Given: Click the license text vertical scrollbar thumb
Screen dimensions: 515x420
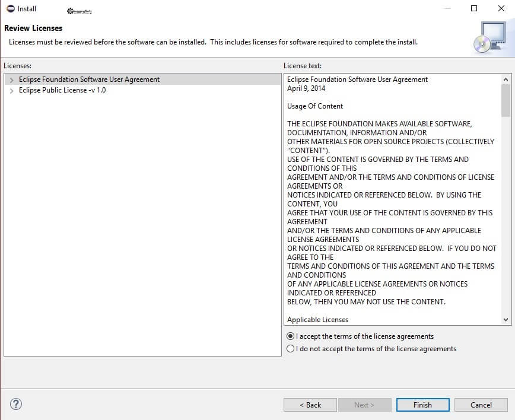Looking at the screenshot, I should coord(506,101).
